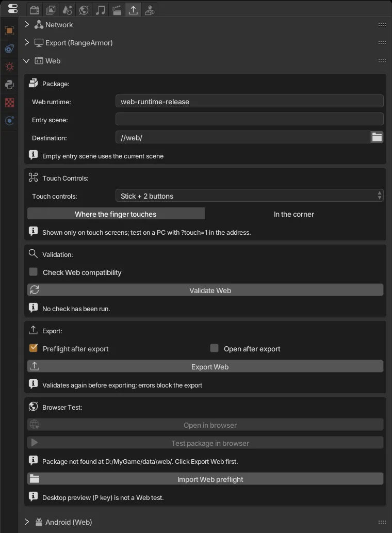Viewport: 392px width, 533px height.
Task: Grab the Android (Web) panel drag handle
Action: pos(382,522)
